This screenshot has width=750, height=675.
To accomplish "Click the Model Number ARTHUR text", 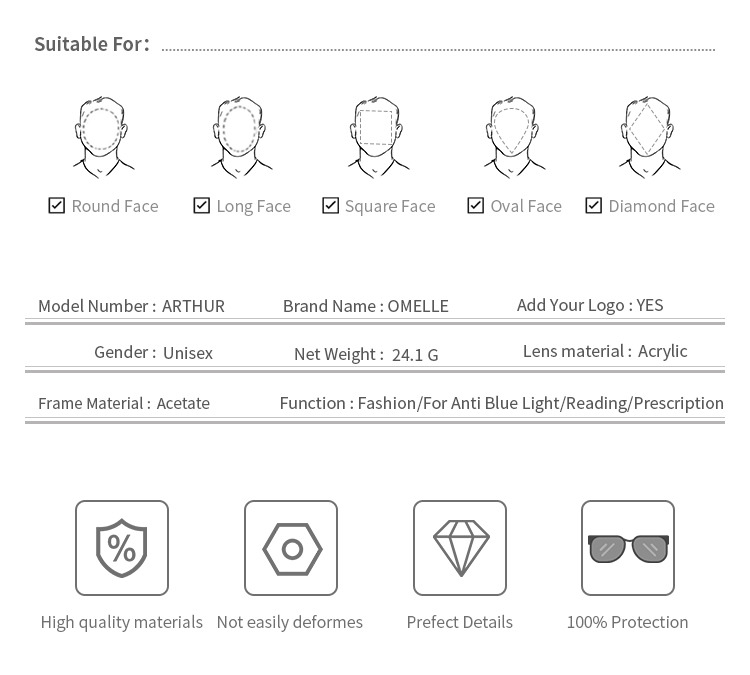I will point(131,306).
